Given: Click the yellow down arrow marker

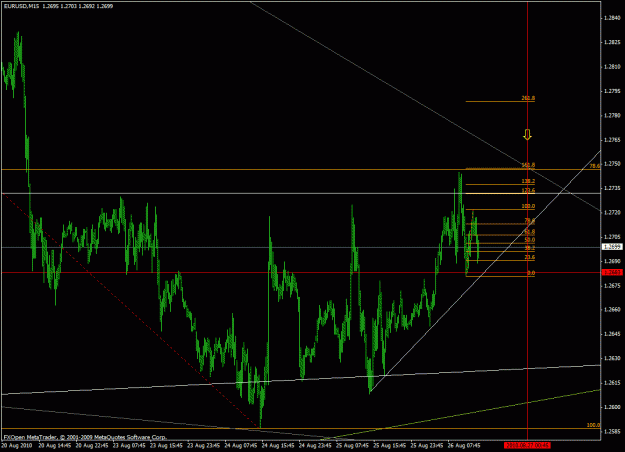Looking at the screenshot, I should (x=527, y=135).
